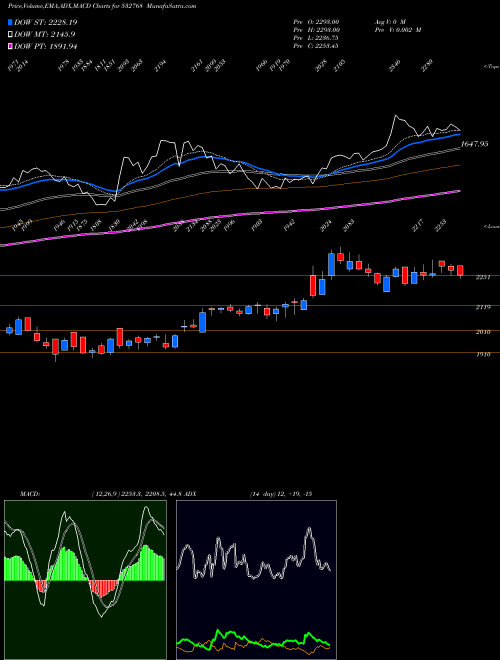The height and width of the screenshot is (660, 500).
Task: Click the blue DOW ST legend swatch
Action: tap(11, 22)
